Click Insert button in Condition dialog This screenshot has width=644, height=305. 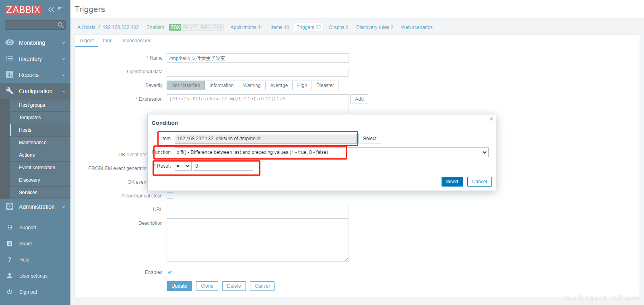pos(452,182)
